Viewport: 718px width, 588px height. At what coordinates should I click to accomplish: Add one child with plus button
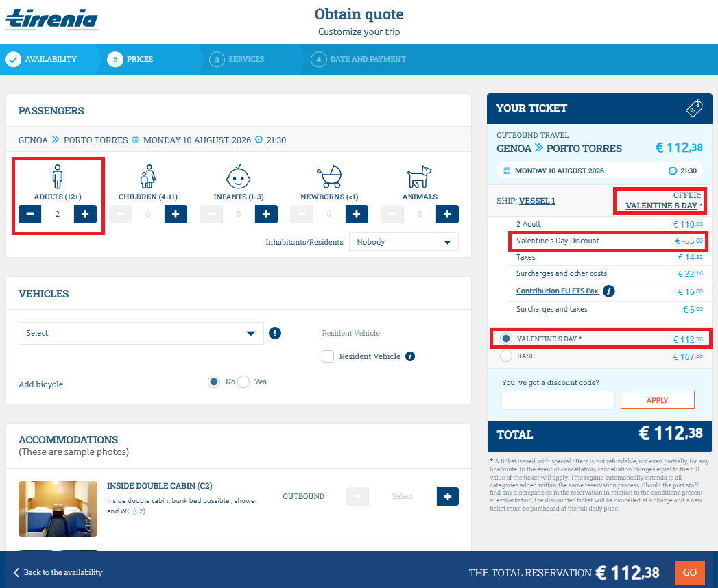(176, 215)
